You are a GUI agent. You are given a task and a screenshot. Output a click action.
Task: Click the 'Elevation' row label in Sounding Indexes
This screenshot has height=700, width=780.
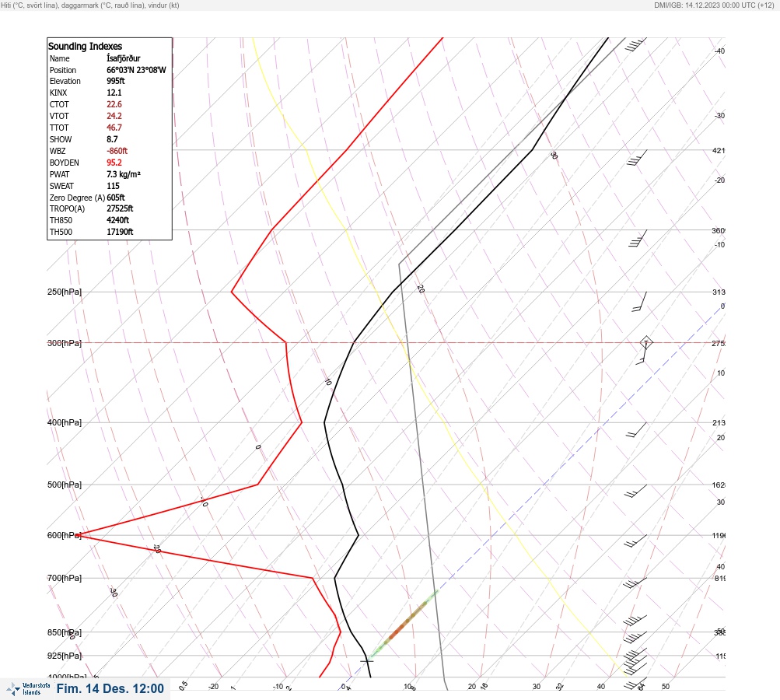point(65,81)
